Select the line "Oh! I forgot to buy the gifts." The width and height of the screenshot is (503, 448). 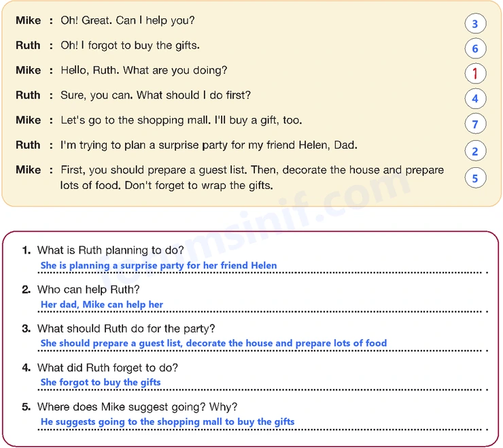[x=131, y=46]
